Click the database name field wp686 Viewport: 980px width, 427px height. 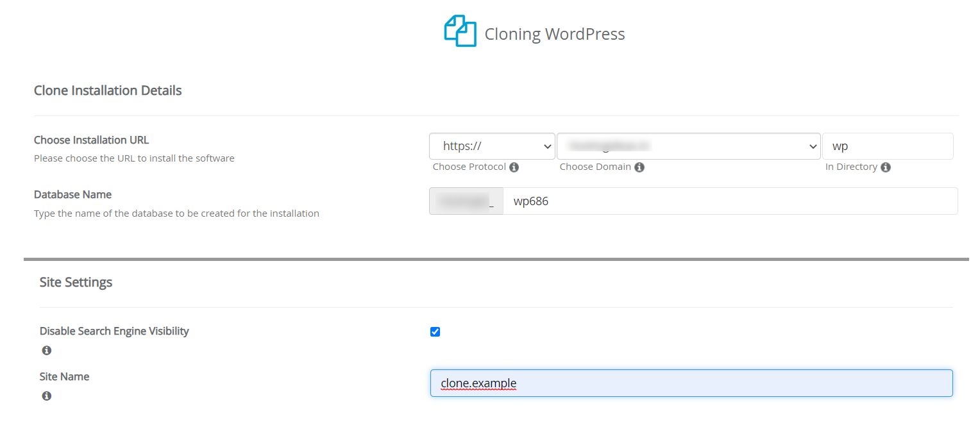coord(731,201)
